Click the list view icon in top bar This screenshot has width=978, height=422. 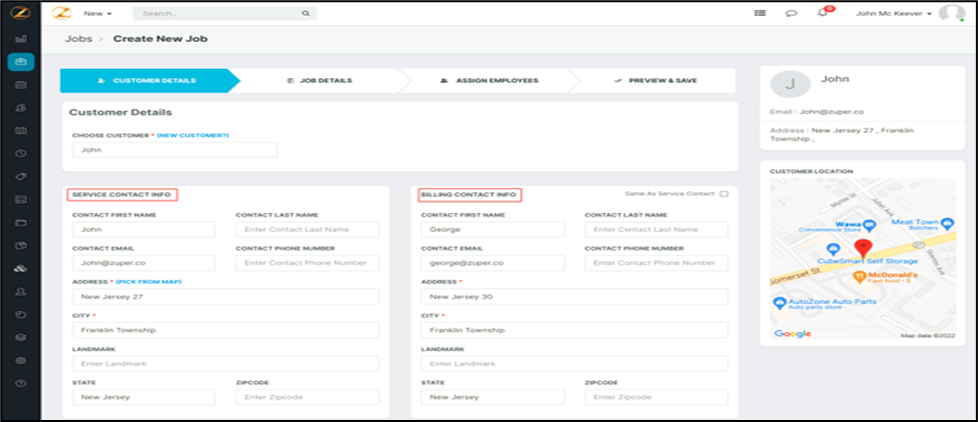click(760, 13)
